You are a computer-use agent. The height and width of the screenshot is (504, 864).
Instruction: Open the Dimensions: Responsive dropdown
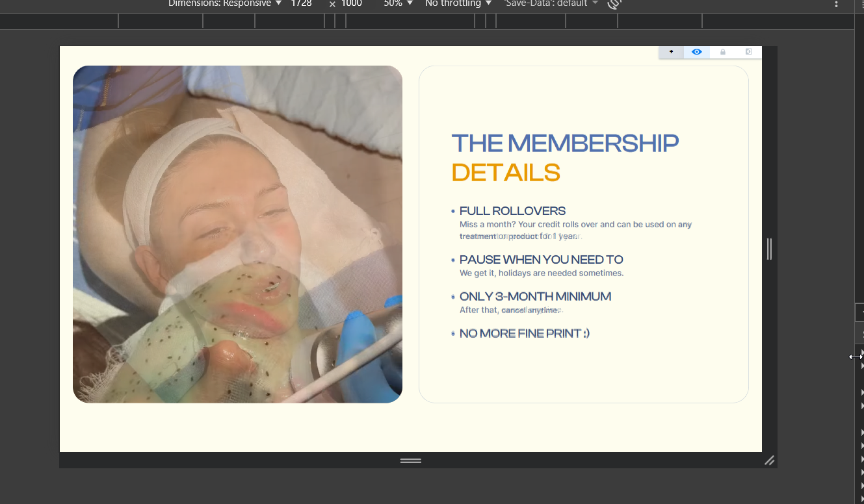pyautogui.click(x=225, y=4)
